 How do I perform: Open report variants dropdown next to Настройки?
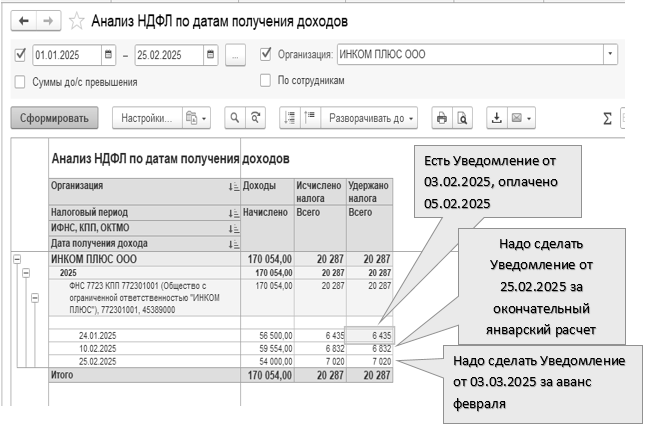click(197, 118)
